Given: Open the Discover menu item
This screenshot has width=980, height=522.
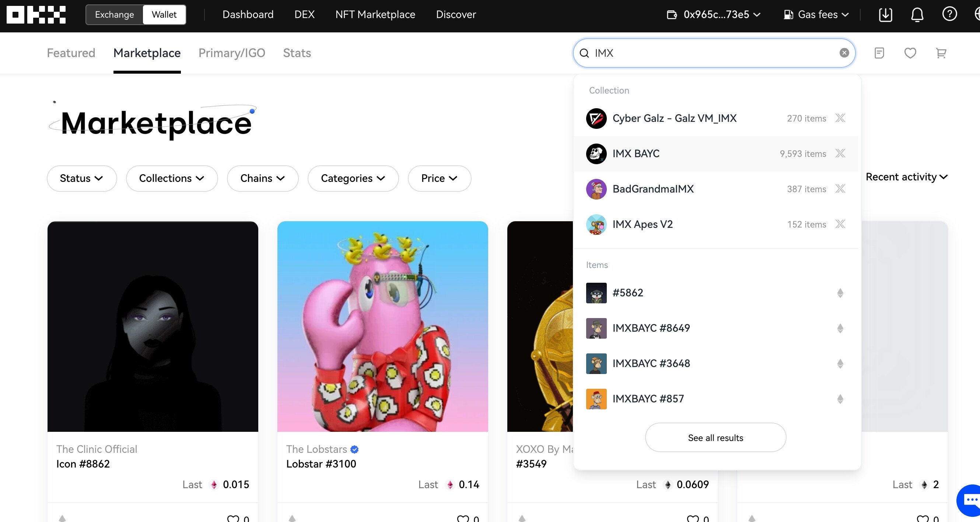Looking at the screenshot, I should (x=456, y=14).
